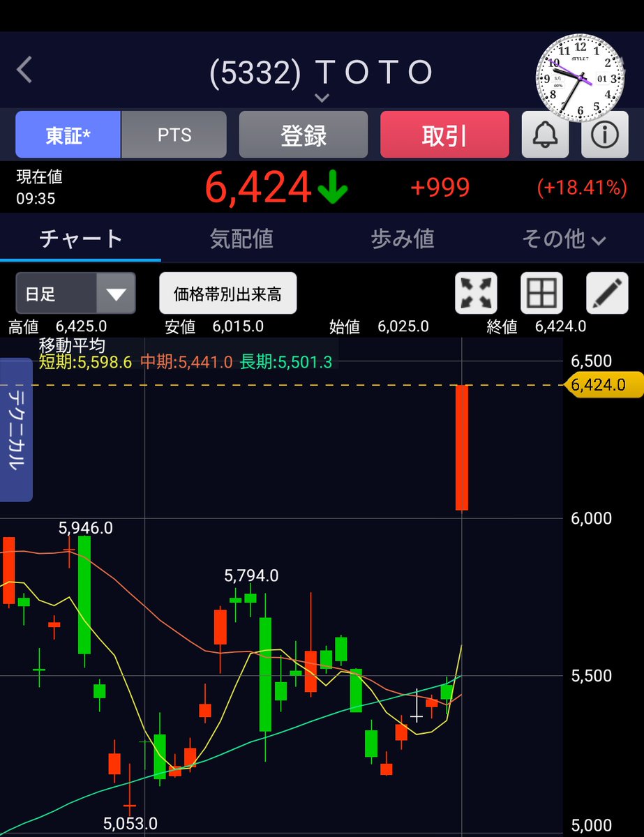
Task: Tap the 5,053.0 low label
Action: (130, 823)
